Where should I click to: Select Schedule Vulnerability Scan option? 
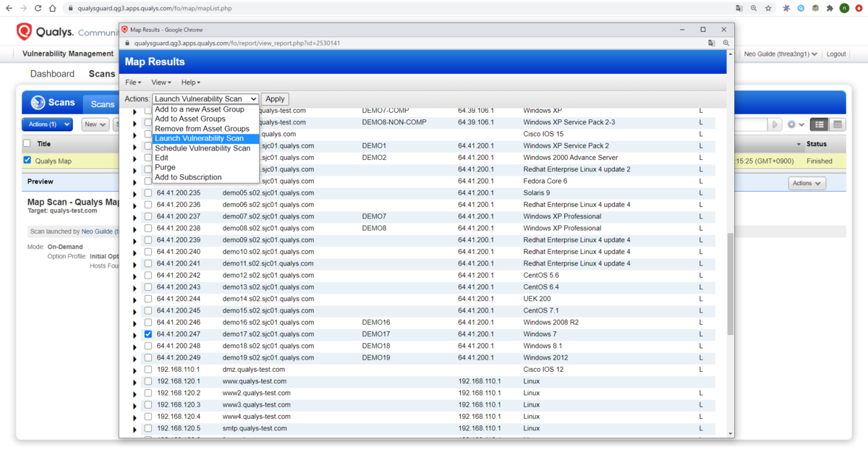[x=205, y=148]
